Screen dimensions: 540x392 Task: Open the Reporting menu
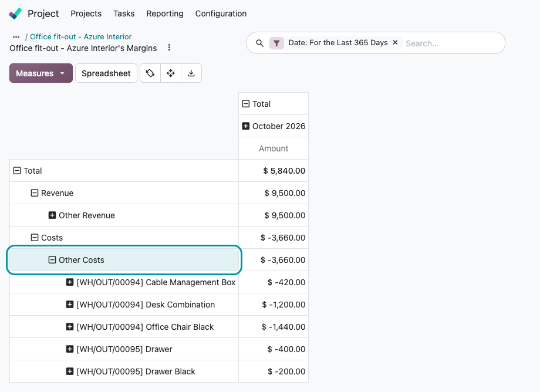[165, 13]
